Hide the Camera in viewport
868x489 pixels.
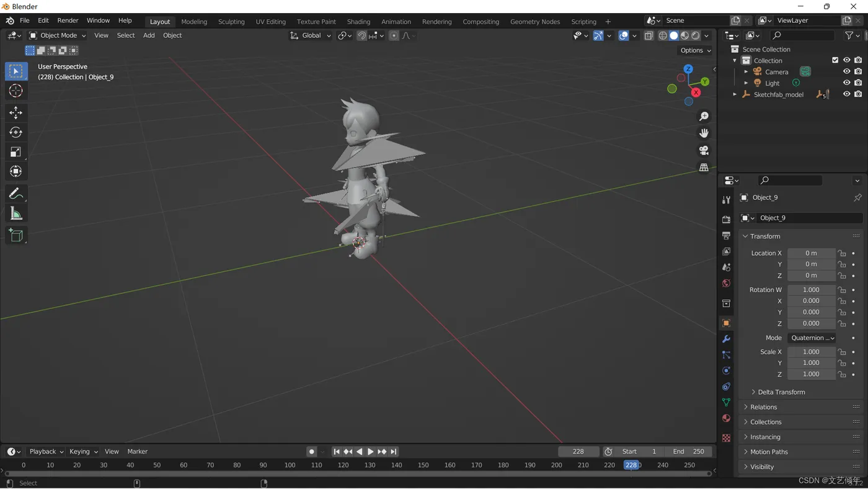point(846,71)
